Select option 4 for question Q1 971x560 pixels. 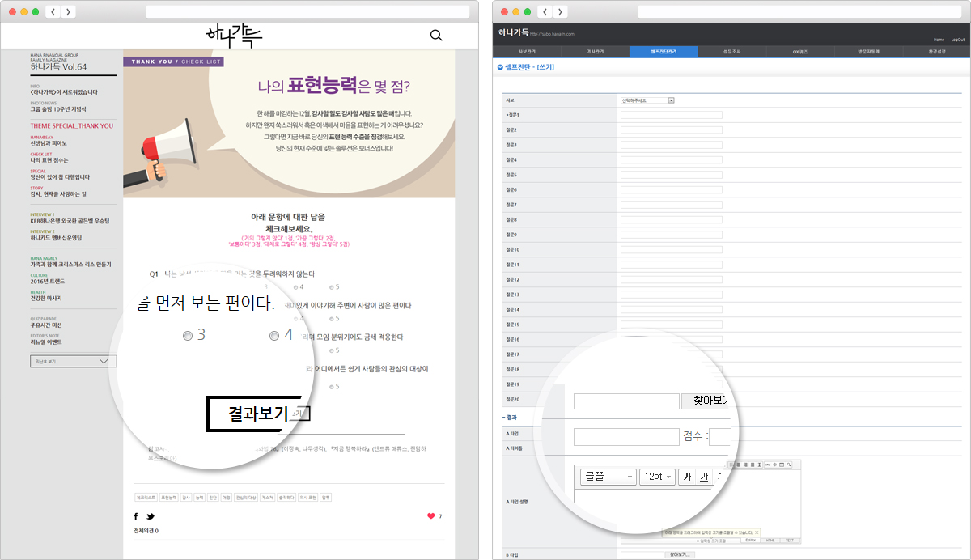[297, 286]
